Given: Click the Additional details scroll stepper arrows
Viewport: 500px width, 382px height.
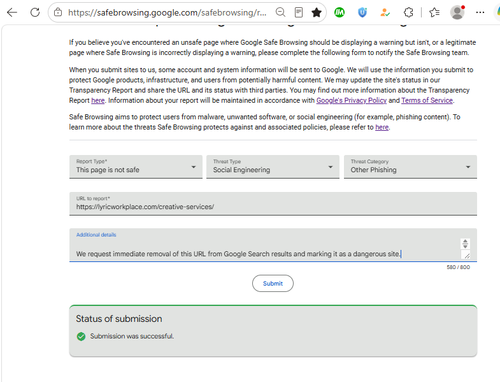Looking at the screenshot, I should (x=465, y=244).
